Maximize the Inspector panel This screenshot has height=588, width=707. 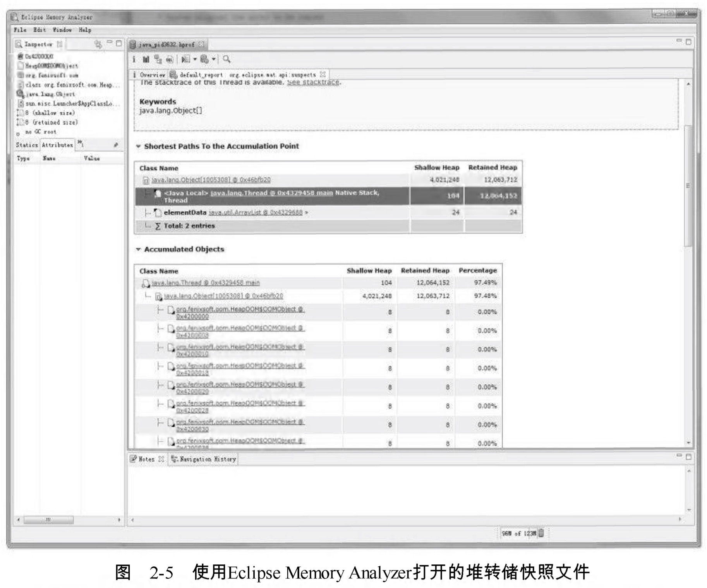click(119, 43)
